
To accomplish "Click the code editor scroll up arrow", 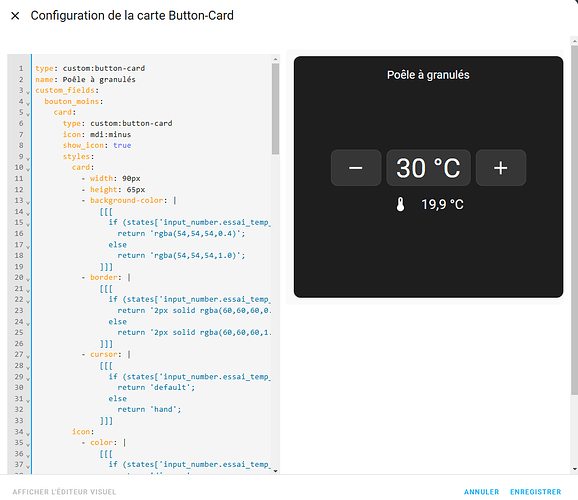I will point(275,59).
